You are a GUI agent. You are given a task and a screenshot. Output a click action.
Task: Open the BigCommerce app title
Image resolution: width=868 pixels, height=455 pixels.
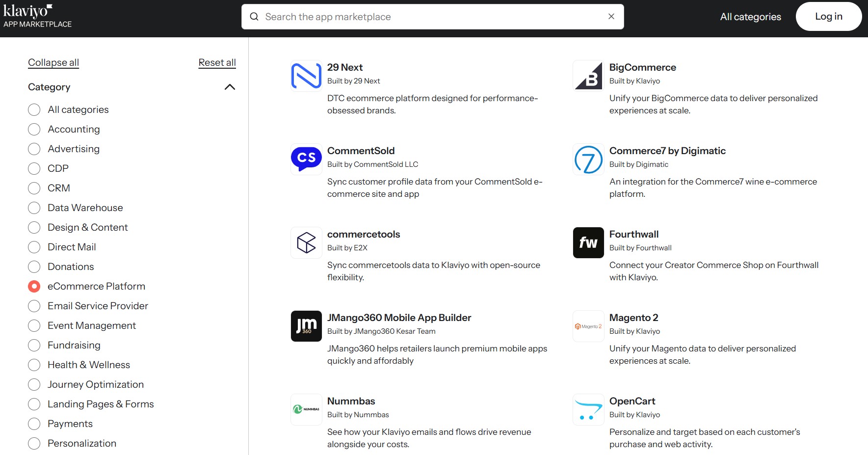(643, 67)
